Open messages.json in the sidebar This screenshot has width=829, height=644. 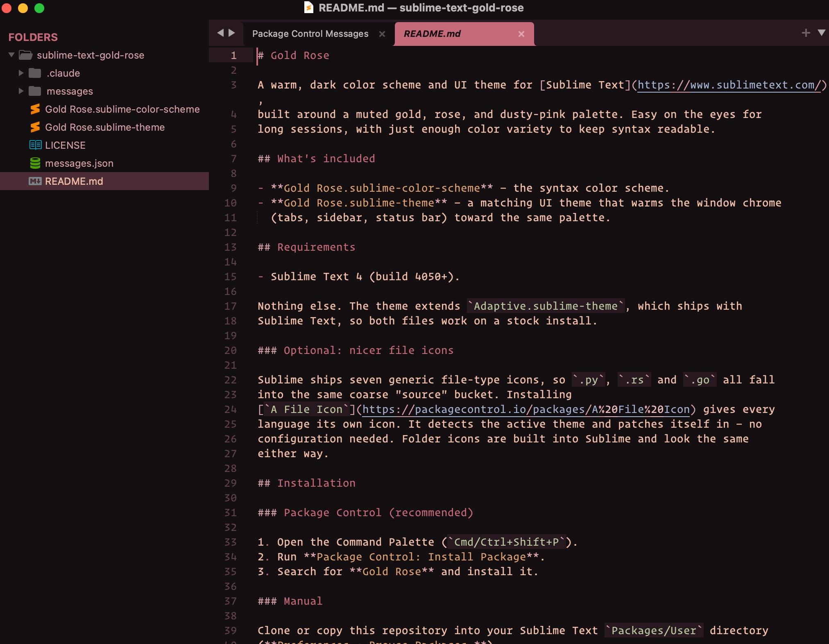(x=79, y=163)
